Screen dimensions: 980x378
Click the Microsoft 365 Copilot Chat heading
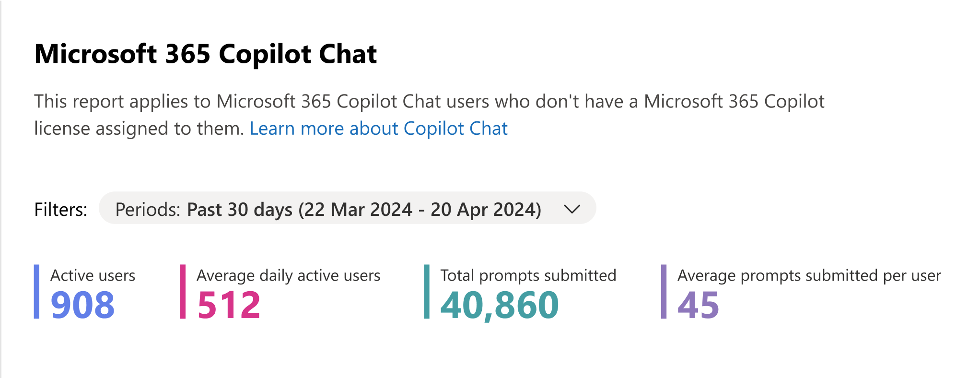(x=206, y=54)
